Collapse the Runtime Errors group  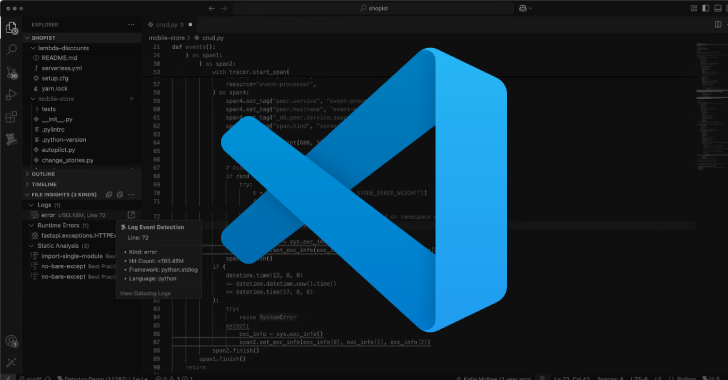[70, 225]
